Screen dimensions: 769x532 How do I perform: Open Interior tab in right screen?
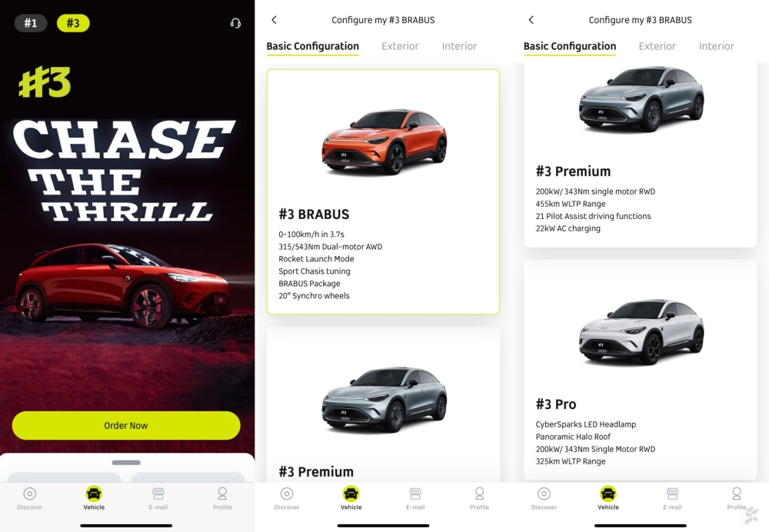point(717,46)
